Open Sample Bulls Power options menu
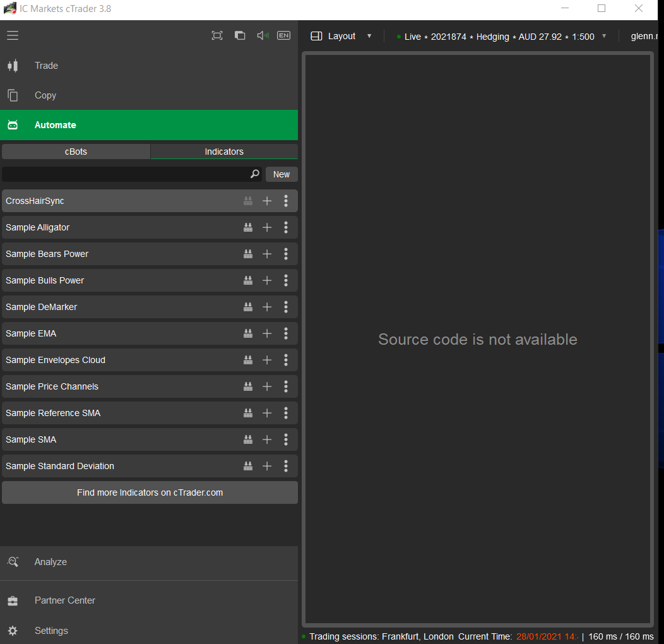The image size is (664, 644). [x=286, y=280]
